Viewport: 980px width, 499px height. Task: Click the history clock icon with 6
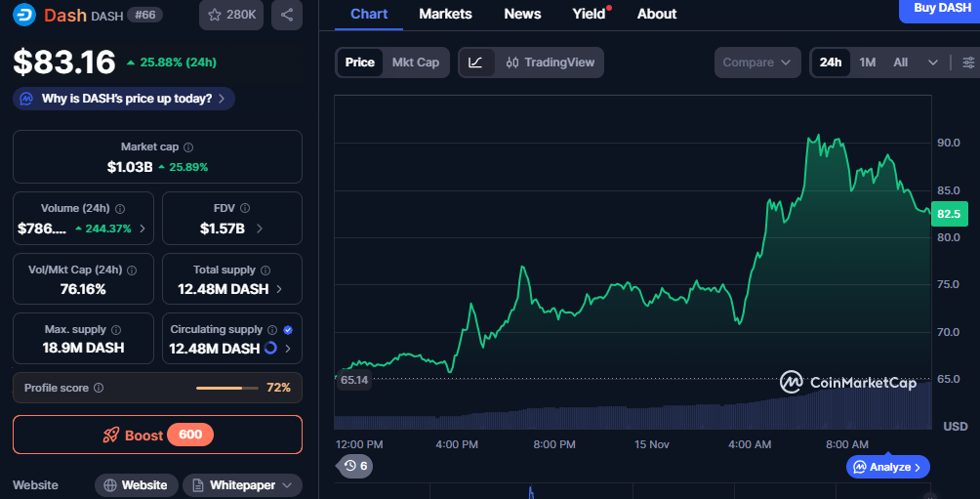(x=355, y=466)
